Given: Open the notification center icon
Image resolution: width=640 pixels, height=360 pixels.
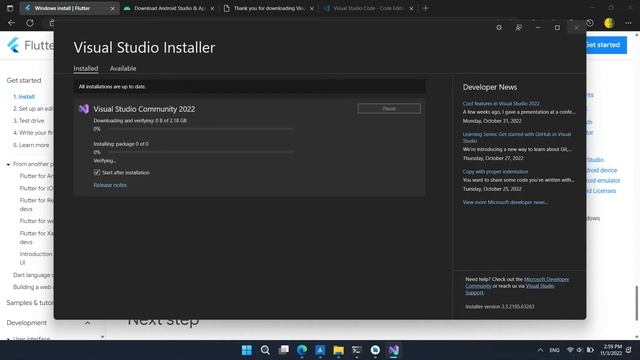Looking at the screenshot, I should (x=629, y=350).
